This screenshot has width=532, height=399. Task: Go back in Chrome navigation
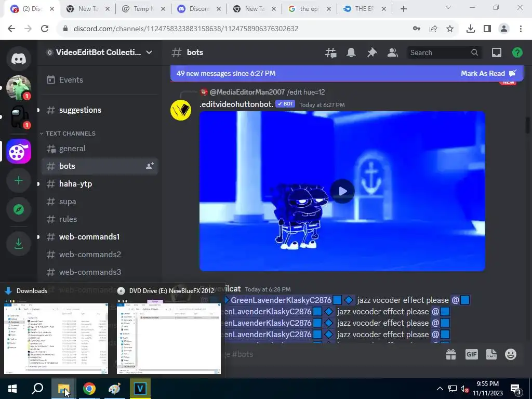[11, 29]
